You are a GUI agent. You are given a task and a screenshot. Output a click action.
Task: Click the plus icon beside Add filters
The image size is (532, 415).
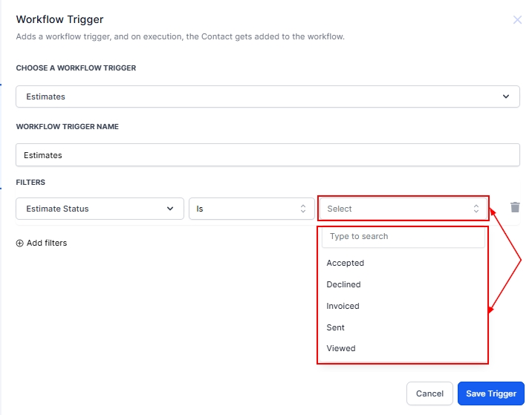pyautogui.click(x=20, y=243)
